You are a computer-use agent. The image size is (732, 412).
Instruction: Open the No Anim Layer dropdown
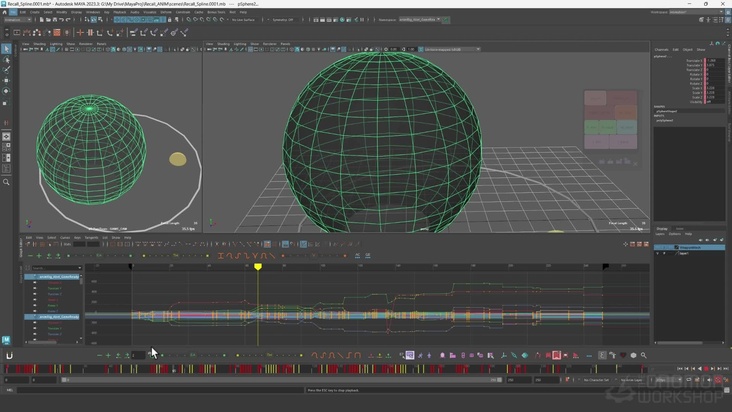633,380
